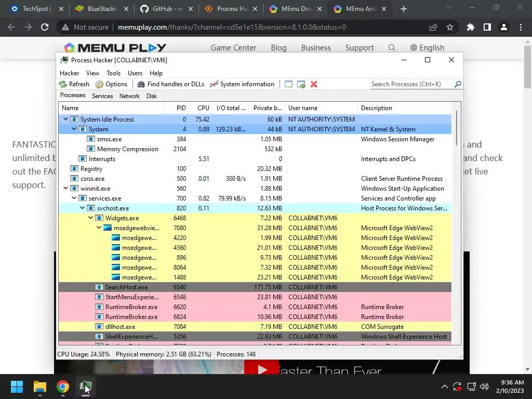Viewport: 532px width, 399px height.
Task: Collapse the msedgewebview 7080 node
Action: [99, 228]
